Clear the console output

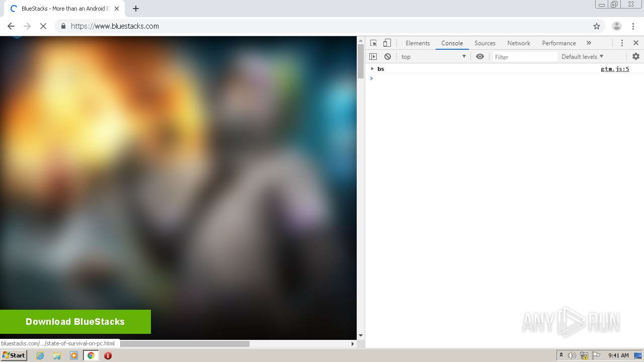387,57
